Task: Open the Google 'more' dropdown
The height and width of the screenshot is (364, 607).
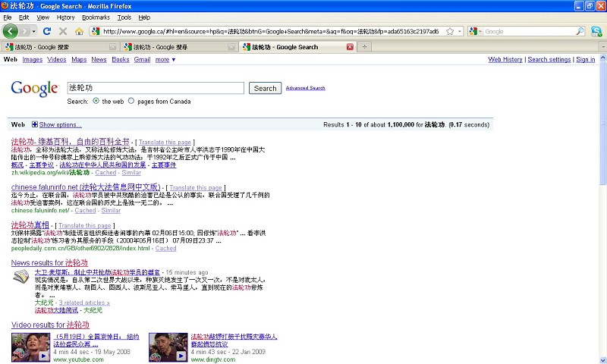Action: [165, 59]
